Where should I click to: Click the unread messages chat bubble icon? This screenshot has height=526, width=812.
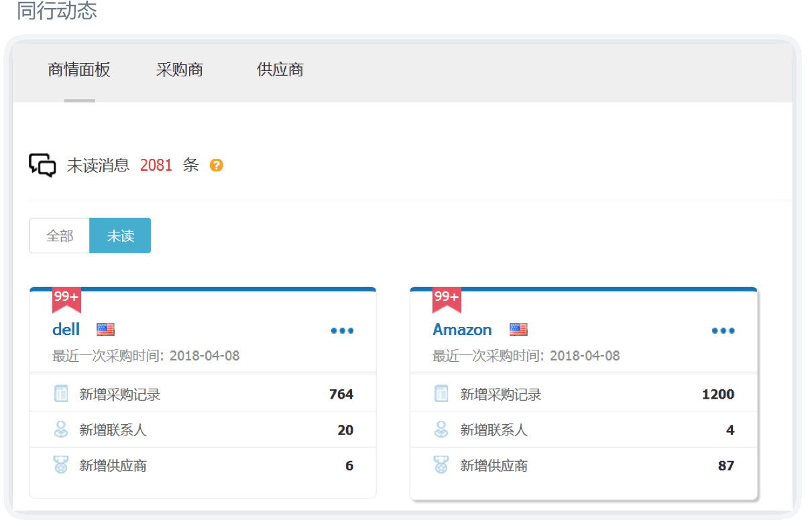point(42,165)
